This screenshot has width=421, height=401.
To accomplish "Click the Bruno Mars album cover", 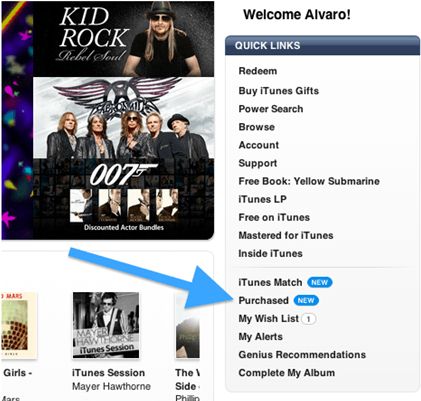I will (x=18, y=325).
